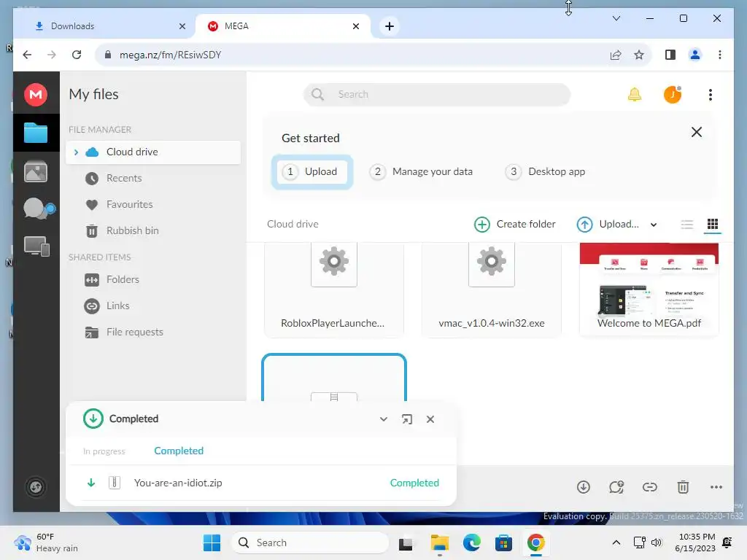Show hidden tray icons chevron
Screen dimensions: 747x560
[x=616, y=542]
